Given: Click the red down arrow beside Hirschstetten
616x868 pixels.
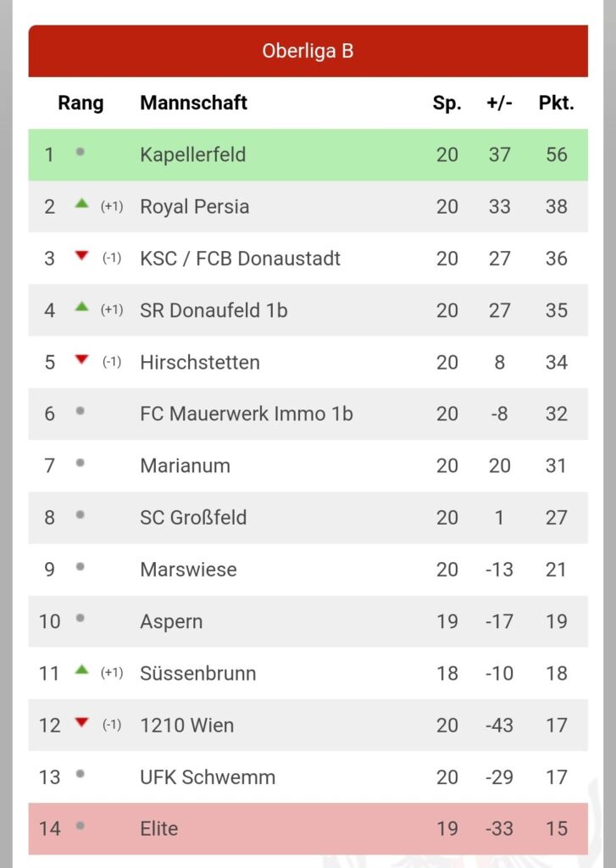Looking at the screenshot, I should point(81,359).
